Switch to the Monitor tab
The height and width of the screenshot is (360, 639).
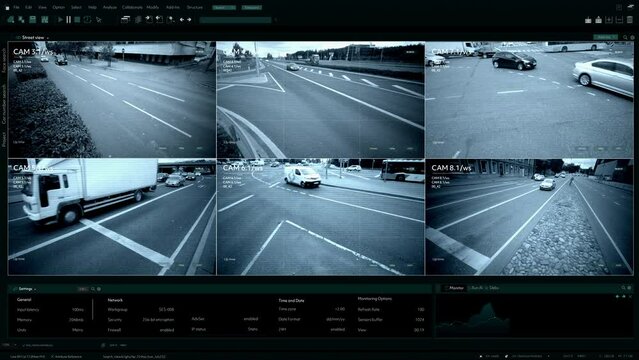(x=455, y=288)
